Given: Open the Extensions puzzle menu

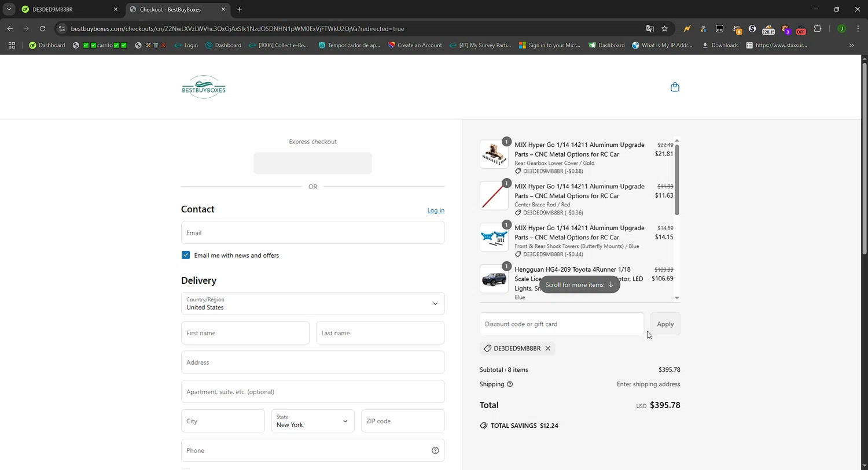Looking at the screenshot, I should (818, 28).
